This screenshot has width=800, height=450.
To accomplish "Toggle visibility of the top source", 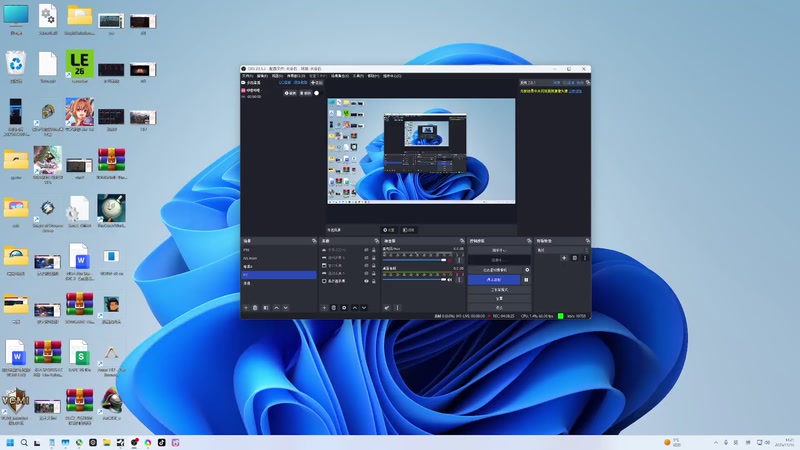I will (x=366, y=250).
